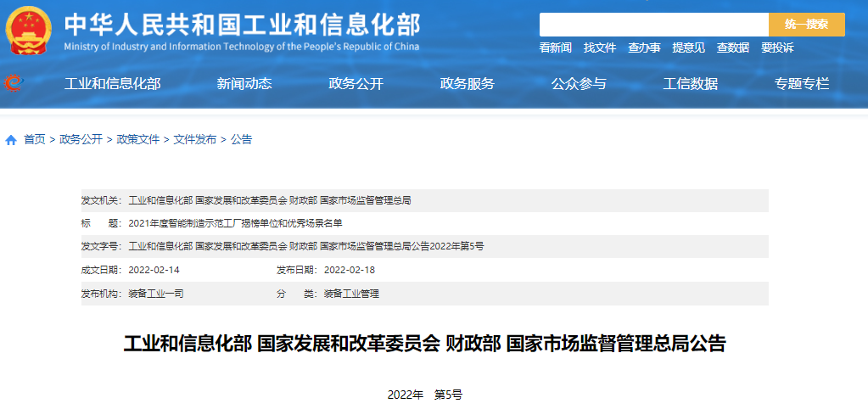The height and width of the screenshot is (409, 868).
Task: Open 提意见 quick link
Action: (688, 48)
